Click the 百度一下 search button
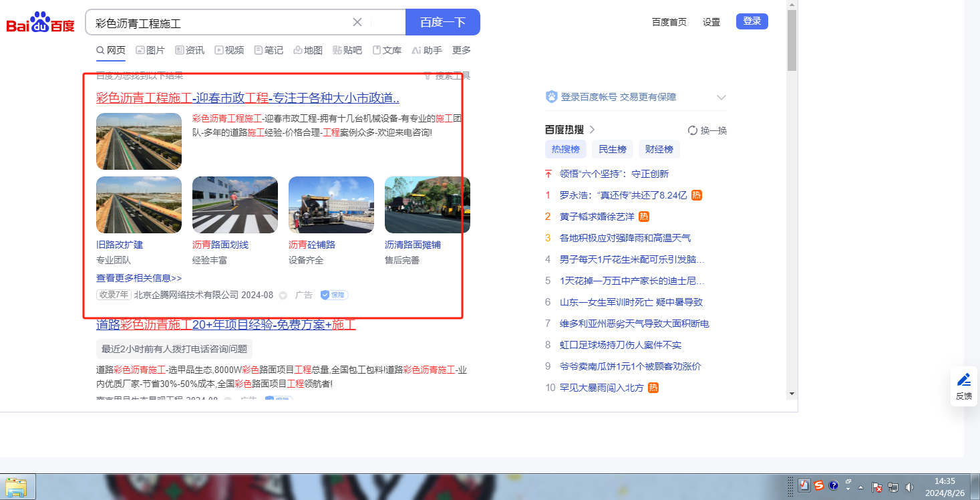This screenshot has width=980, height=500. [x=443, y=22]
